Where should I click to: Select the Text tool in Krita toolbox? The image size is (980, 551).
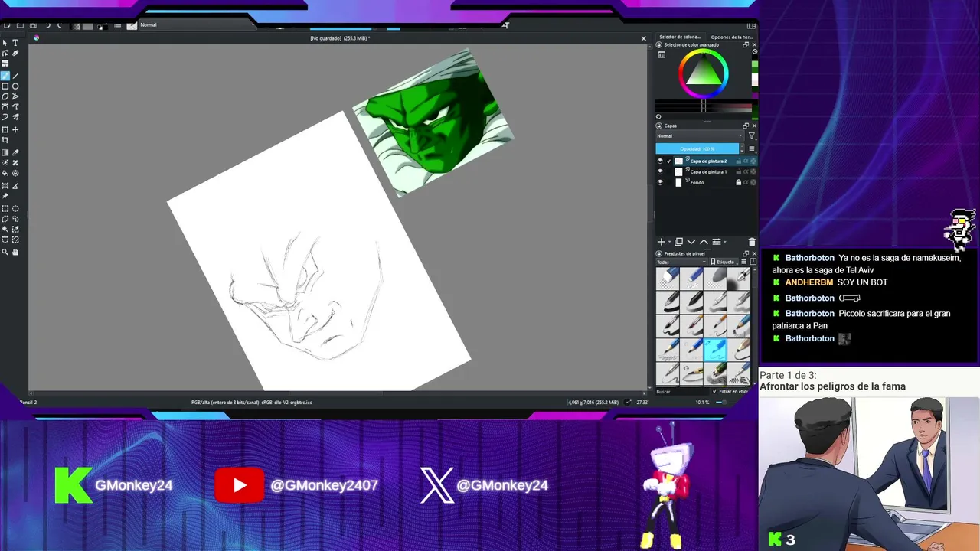pyautogui.click(x=15, y=43)
